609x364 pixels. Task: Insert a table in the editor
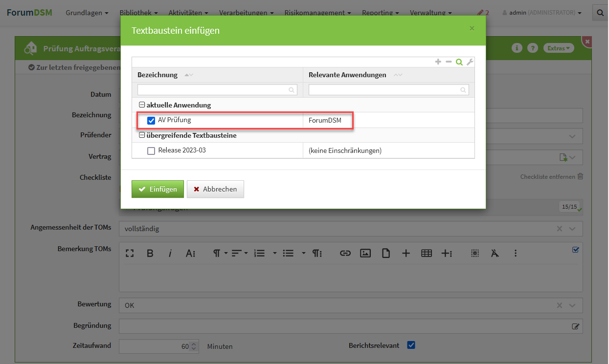(x=427, y=253)
